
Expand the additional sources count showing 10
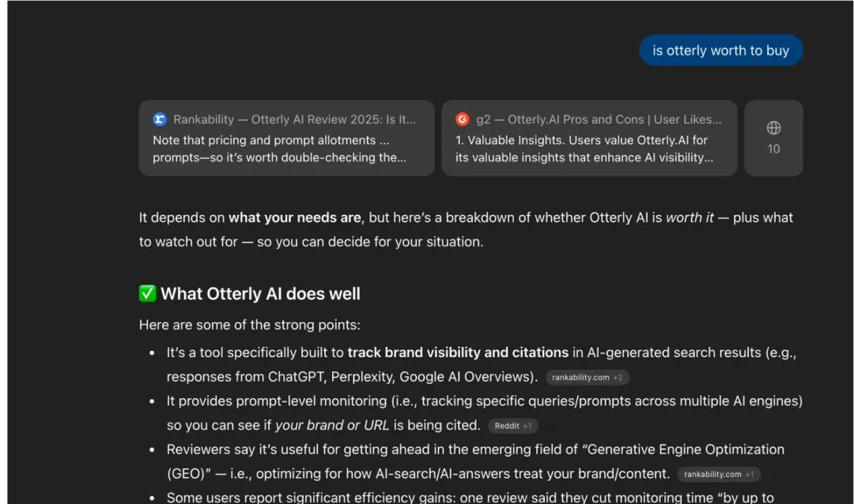tap(773, 149)
